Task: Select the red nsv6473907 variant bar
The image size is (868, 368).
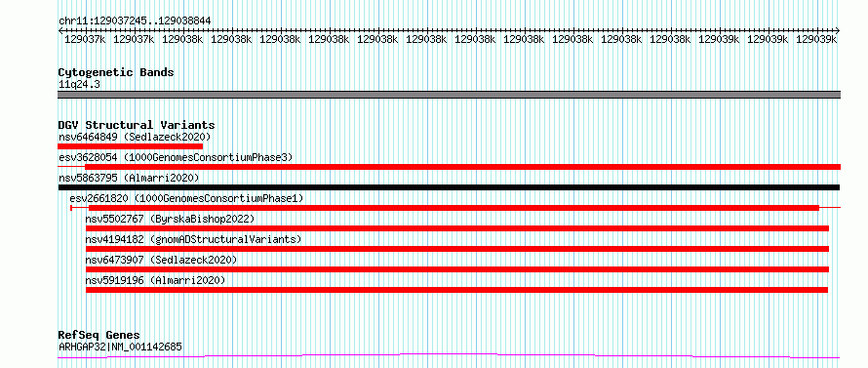Action: 457,269
